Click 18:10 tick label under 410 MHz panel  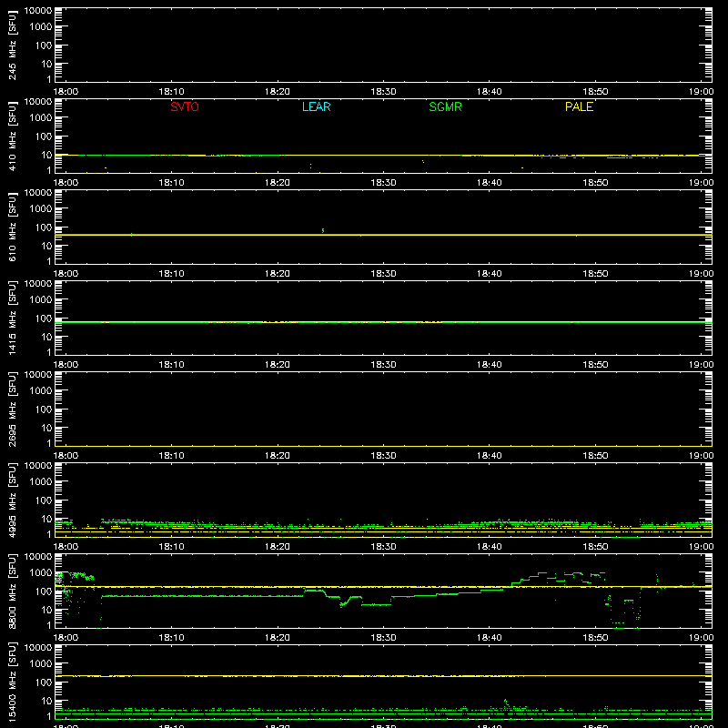point(171,183)
